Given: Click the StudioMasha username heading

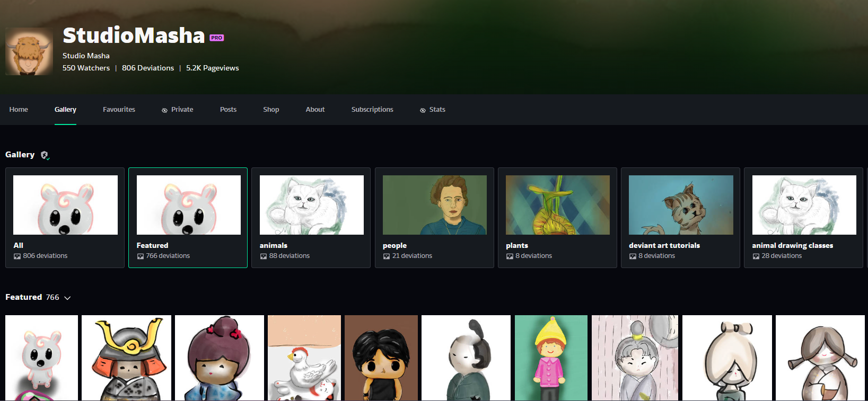Looking at the screenshot, I should pyautogui.click(x=134, y=35).
